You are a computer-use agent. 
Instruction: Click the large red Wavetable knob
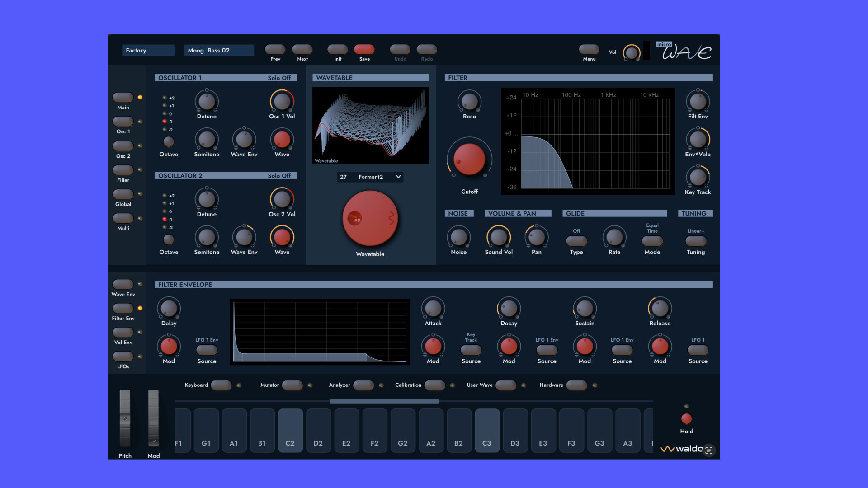370,218
